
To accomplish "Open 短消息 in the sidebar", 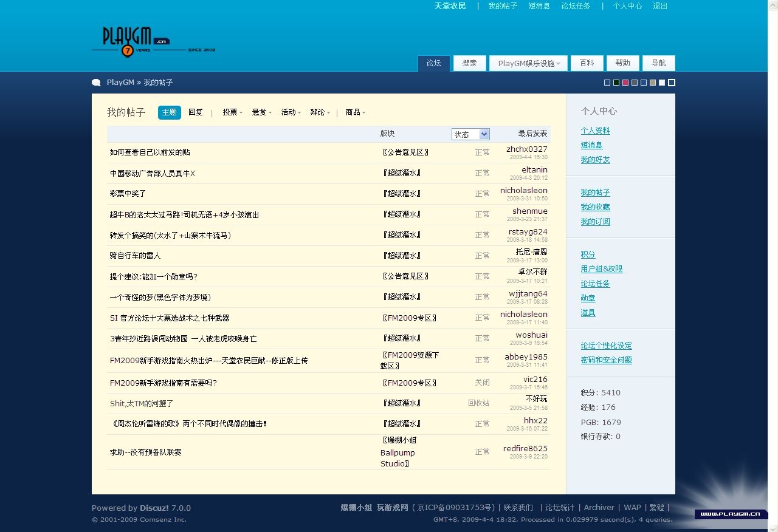I will tap(591, 145).
